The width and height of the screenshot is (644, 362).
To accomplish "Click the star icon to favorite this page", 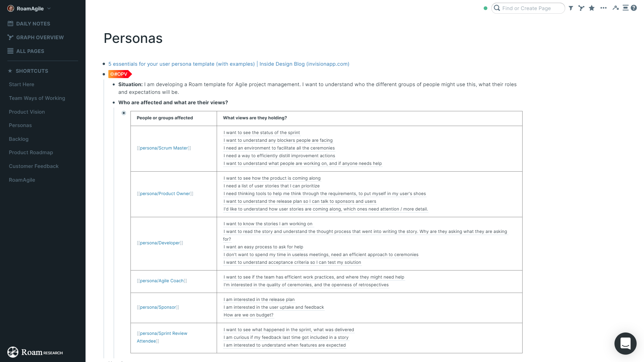I will pos(591,8).
